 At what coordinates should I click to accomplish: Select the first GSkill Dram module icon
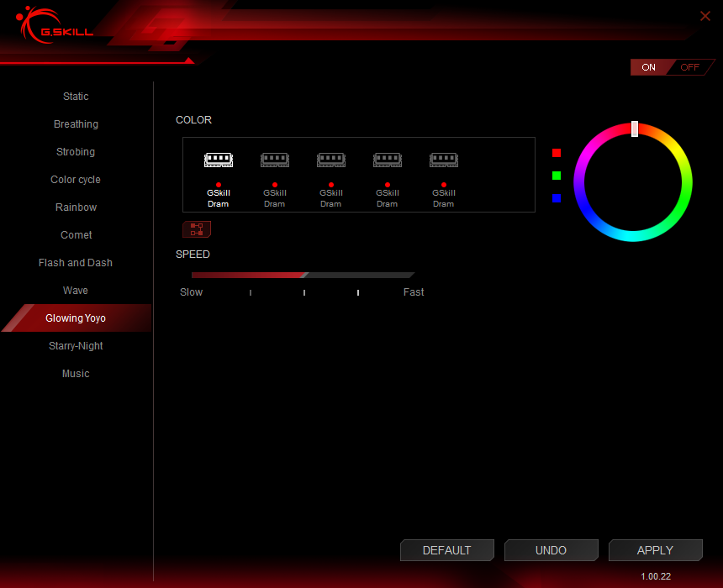pyautogui.click(x=219, y=160)
